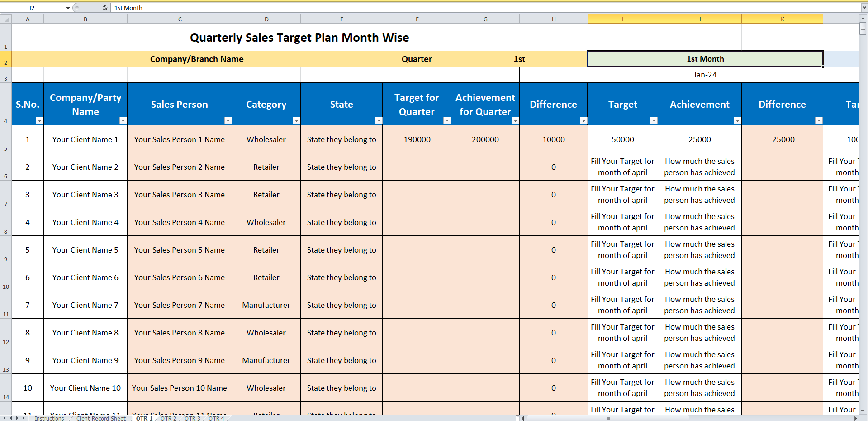This screenshot has height=421, width=868.
Task: Go to last sheet tab navigation arrow
Action: click(24, 418)
